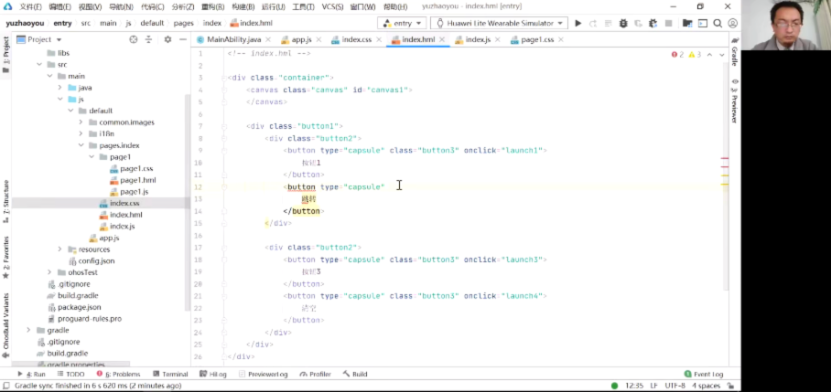Locate current file with target icon

pyautogui.click(x=134, y=39)
